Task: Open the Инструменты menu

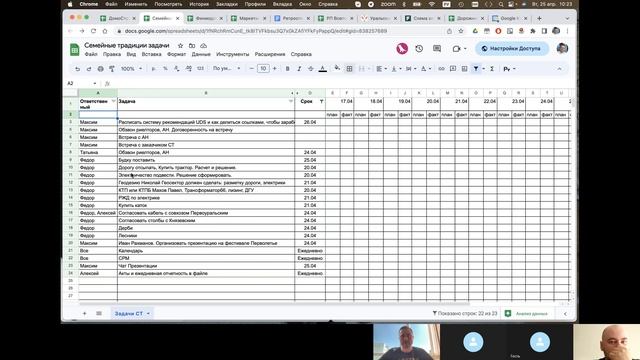Action: (x=233, y=54)
